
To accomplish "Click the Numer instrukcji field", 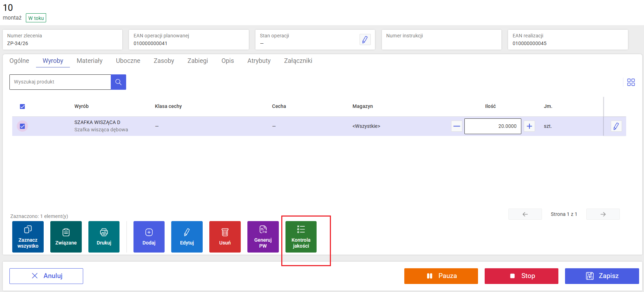I will click(x=441, y=39).
